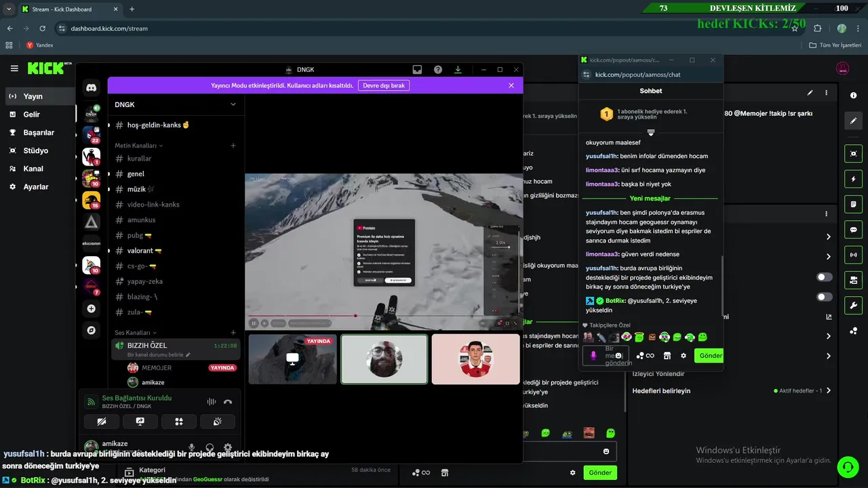
Task: Click Devre dışı bırak streamer mode button
Action: pyautogui.click(x=384, y=85)
